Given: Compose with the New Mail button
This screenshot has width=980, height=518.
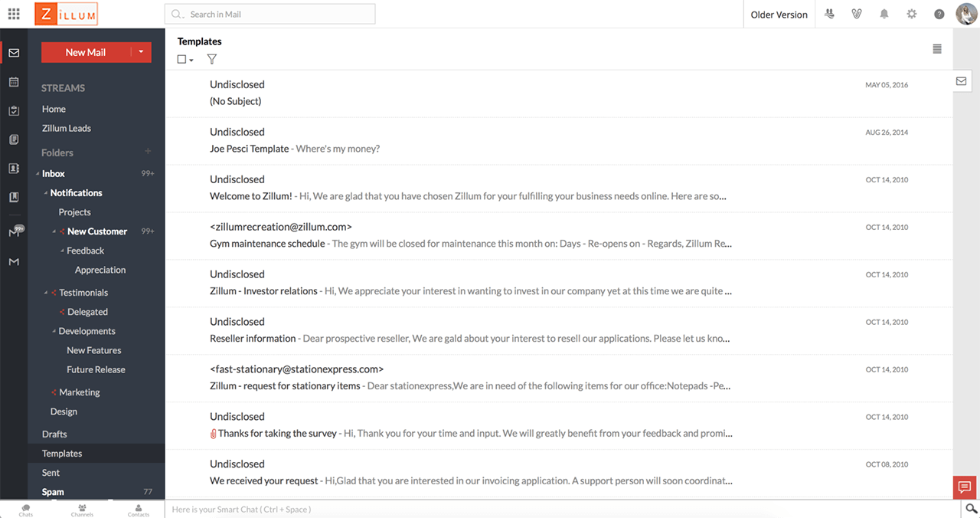Looking at the screenshot, I should [x=86, y=52].
